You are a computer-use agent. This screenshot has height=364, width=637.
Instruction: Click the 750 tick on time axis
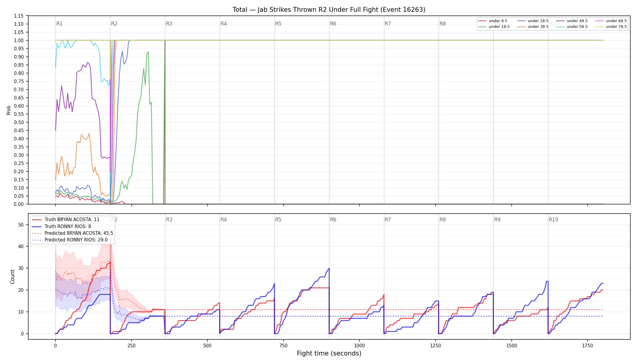284,345
